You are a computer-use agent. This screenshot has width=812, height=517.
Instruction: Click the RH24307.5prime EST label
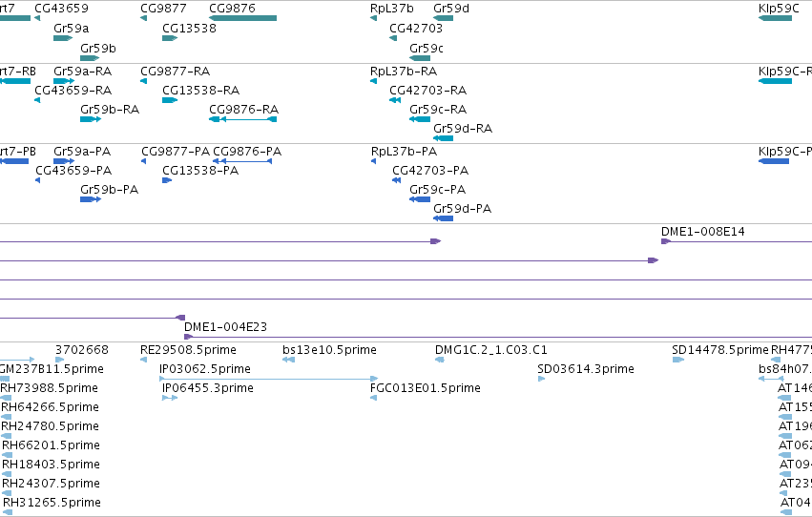click(51, 484)
